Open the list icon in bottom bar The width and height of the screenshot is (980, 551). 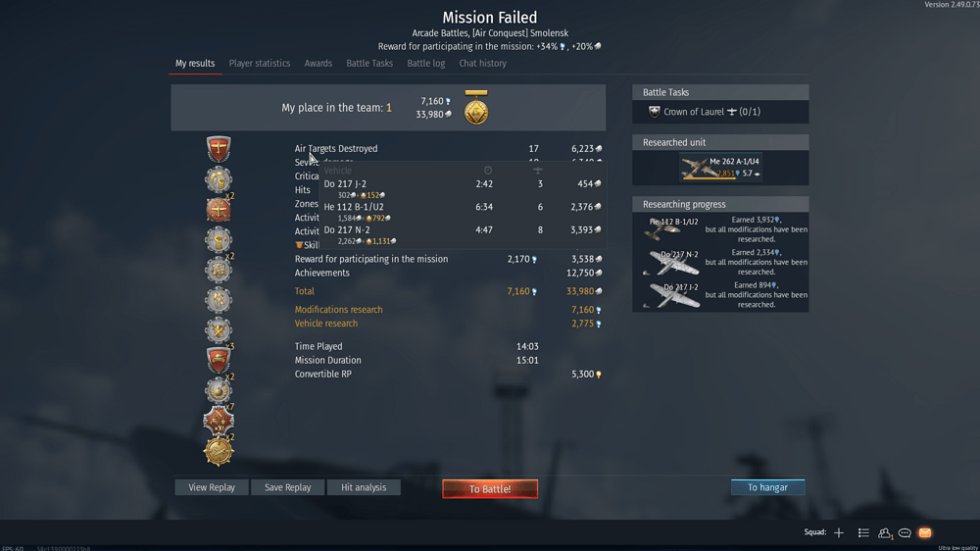point(863,533)
